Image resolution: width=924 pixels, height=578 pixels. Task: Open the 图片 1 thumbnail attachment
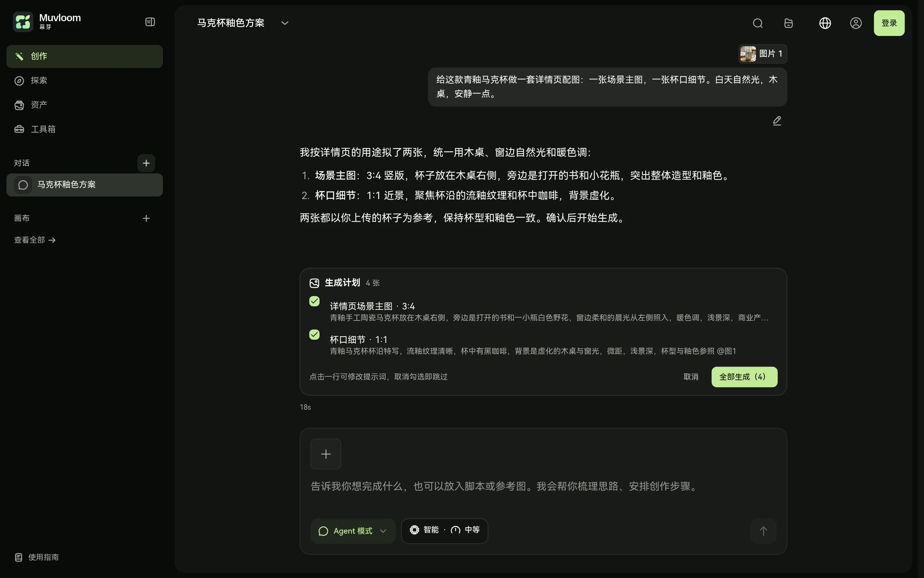click(763, 54)
